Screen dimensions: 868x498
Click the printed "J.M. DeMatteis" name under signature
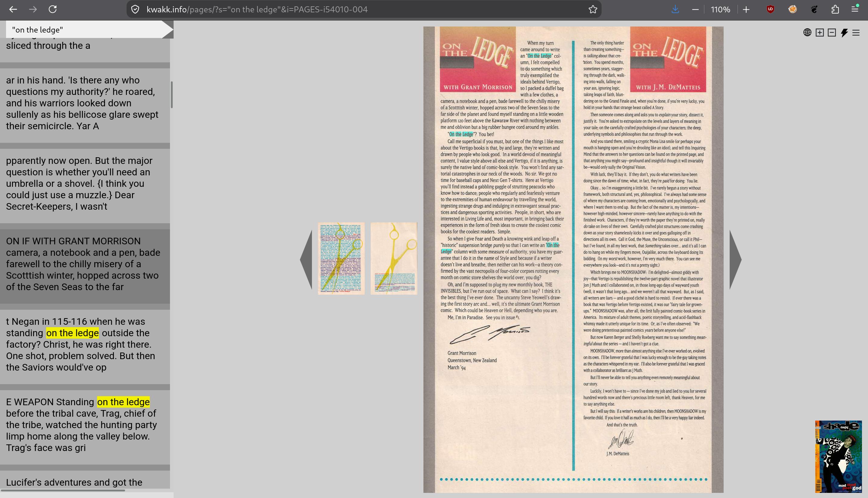(x=618, y=454)
